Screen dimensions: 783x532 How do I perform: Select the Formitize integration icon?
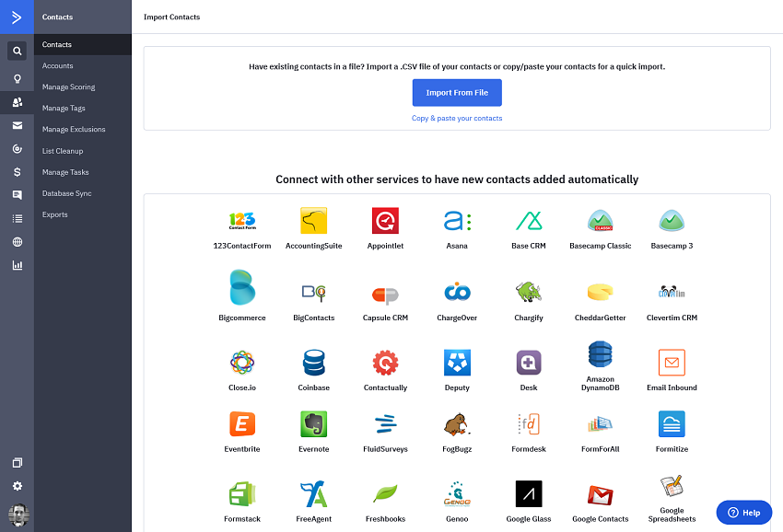(x=672, y=424)
